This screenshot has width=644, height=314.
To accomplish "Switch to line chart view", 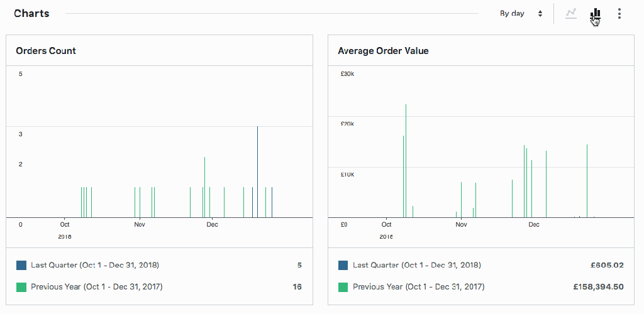I will coord(571,13).
